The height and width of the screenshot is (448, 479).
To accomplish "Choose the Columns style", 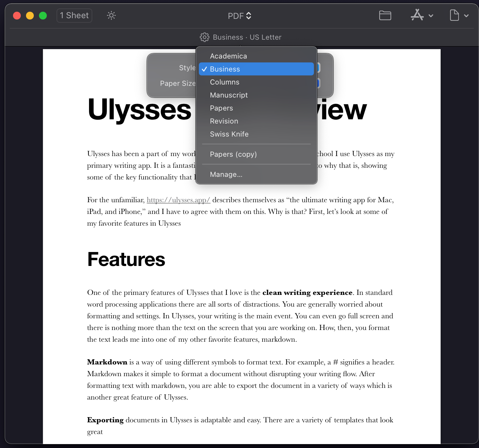I will tap(225, 82).
